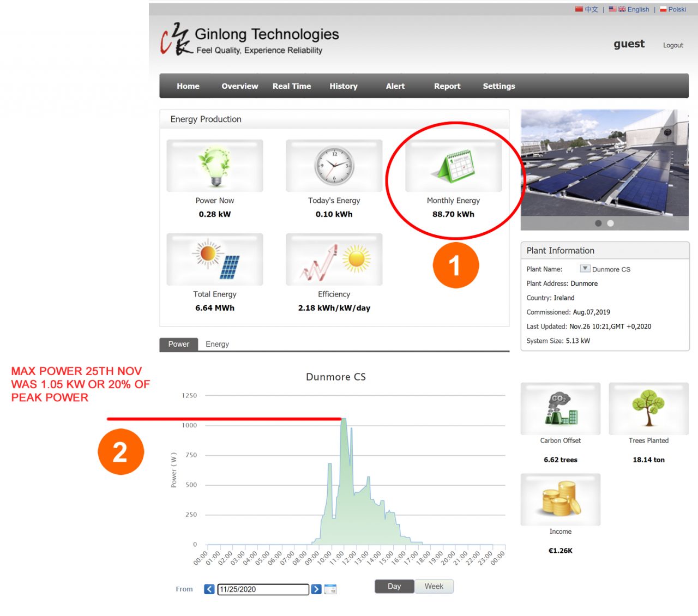Open the History menu item
This screenshot has height=616, width=698.
[x=344, y=86]
